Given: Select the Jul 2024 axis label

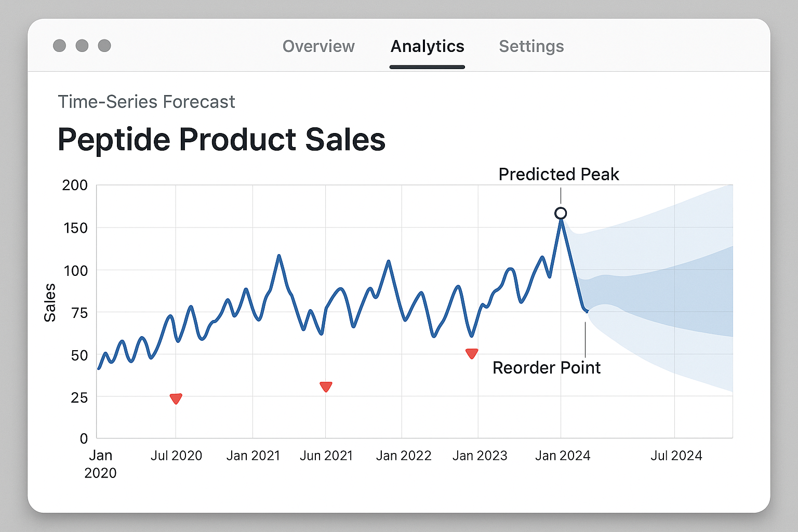Looking at the screenshot, I should point(676,456).
